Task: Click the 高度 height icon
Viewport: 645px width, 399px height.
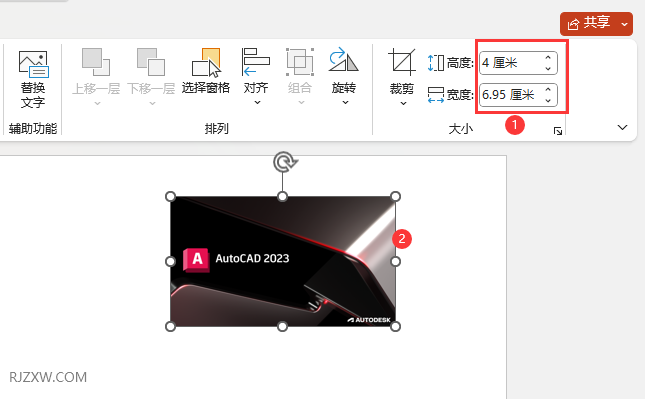Action: click(x=436, y=63)
